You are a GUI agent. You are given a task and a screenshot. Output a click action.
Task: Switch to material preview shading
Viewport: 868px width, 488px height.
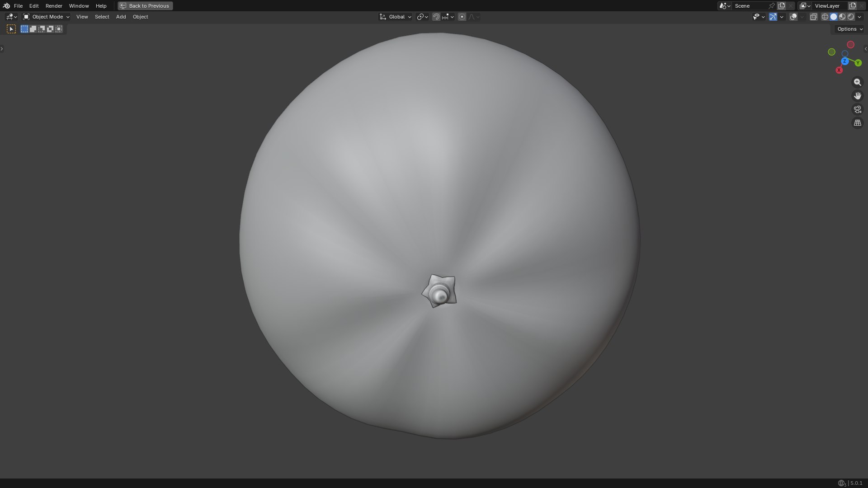point(842,17)
